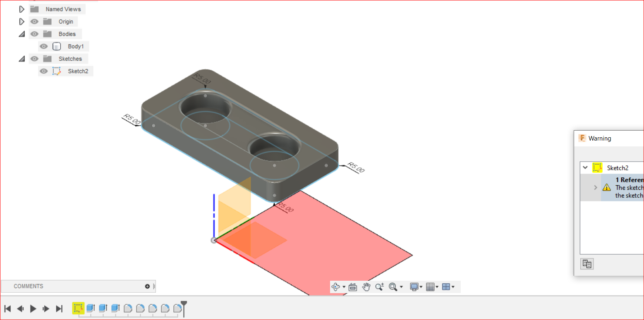Click the first Extrude feature in the timeline

pyautogui.click(x=91, y=308)
